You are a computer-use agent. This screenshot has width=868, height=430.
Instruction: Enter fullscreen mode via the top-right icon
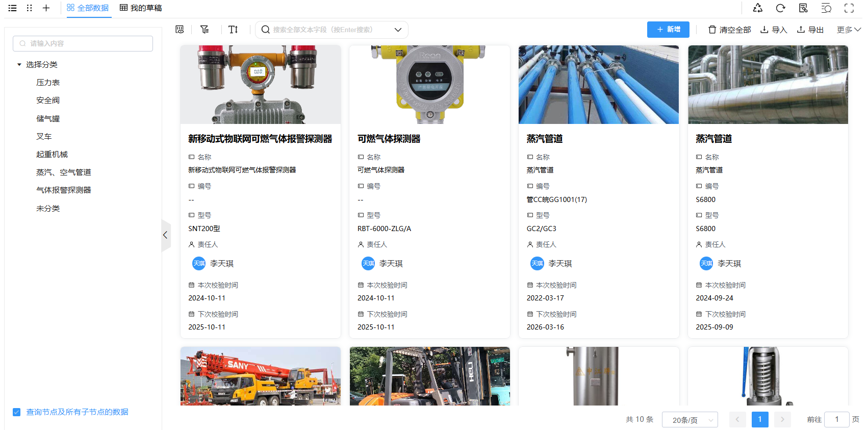[849, 8]
